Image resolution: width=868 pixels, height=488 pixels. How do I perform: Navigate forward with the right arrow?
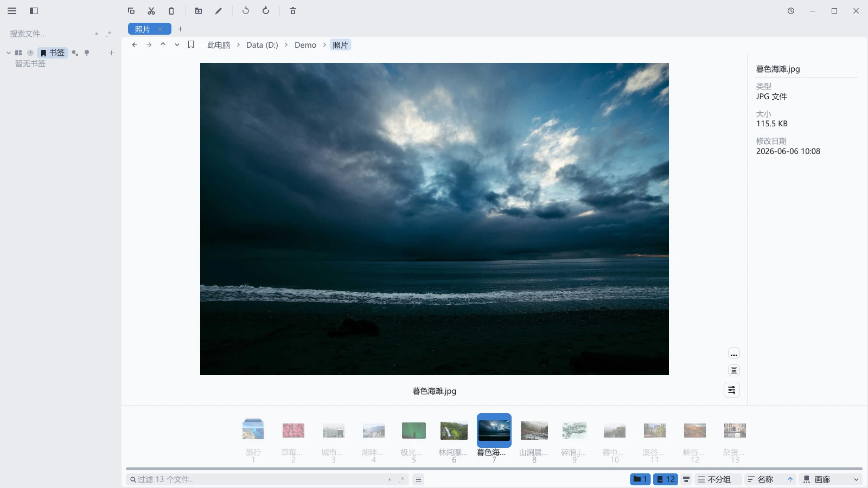149,45
